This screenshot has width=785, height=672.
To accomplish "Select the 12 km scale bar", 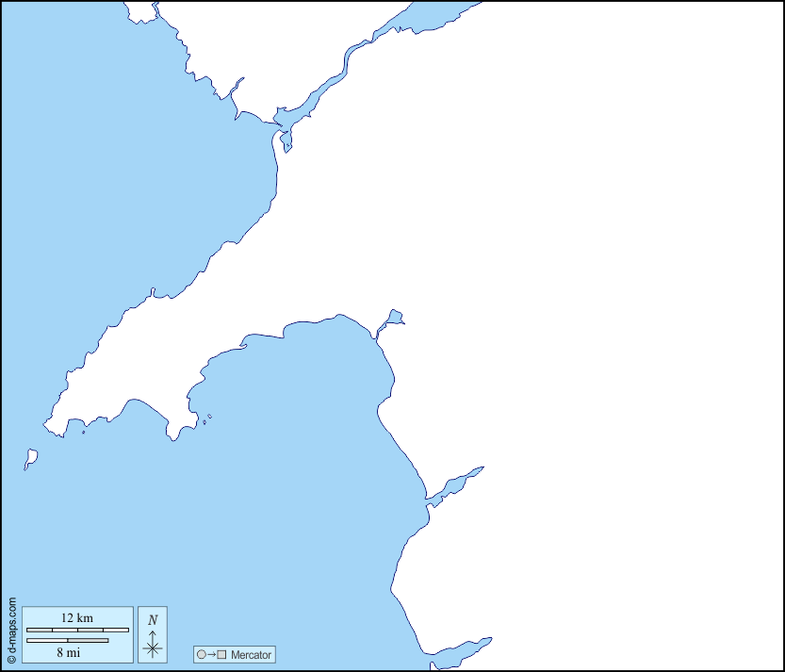I will pos(77,629).
